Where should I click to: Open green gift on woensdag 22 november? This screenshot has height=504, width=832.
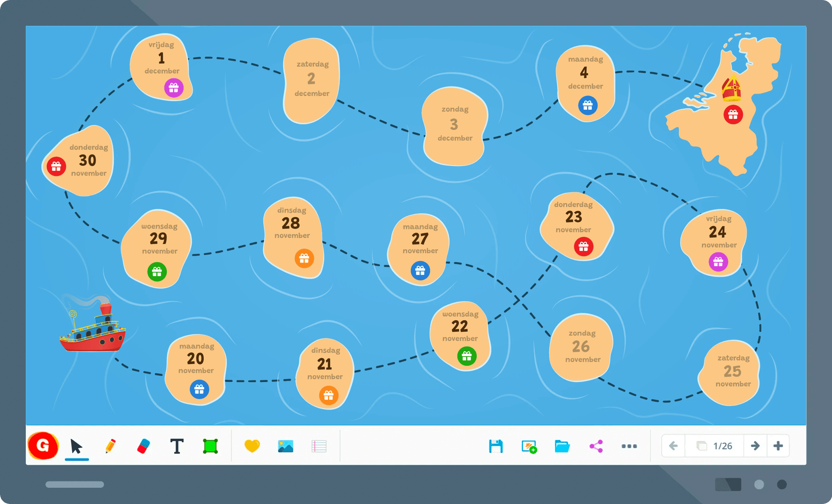[467, 356]
